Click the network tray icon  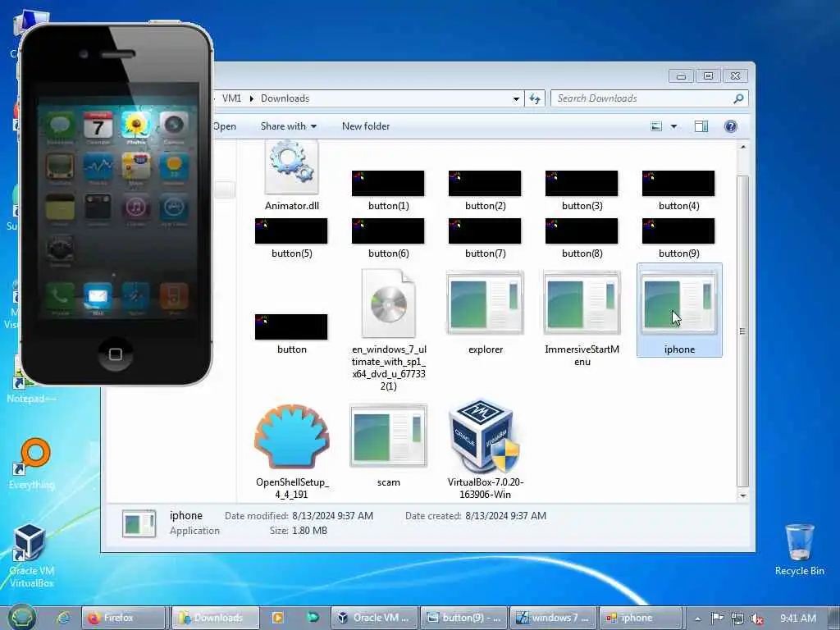pos(737,619)
